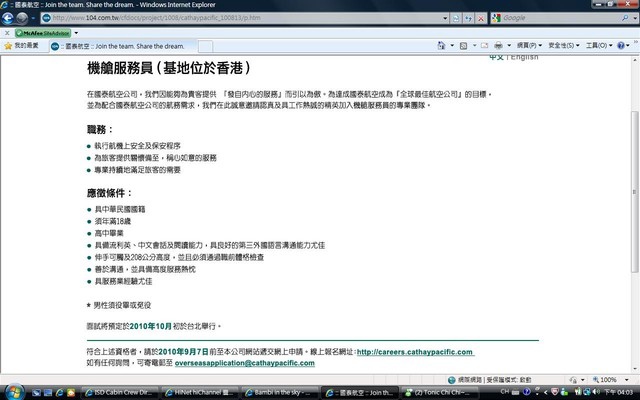640x400 pixels.
Task: Expand the address bar URL history dropdown
Action: pyautogui.click(x=445, y=18)
